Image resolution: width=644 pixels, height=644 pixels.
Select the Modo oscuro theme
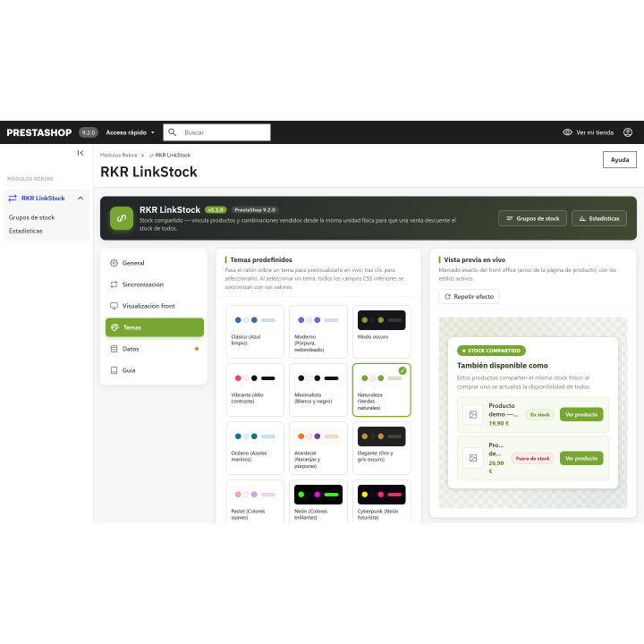pos(381,332)
